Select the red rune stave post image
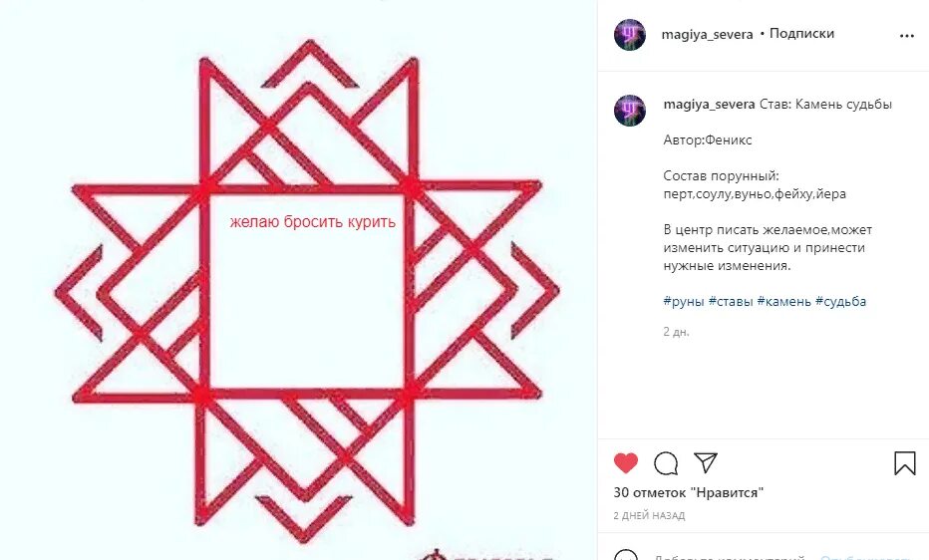The width and height of the screenshot is (929, 560). [x=299, y=280]
